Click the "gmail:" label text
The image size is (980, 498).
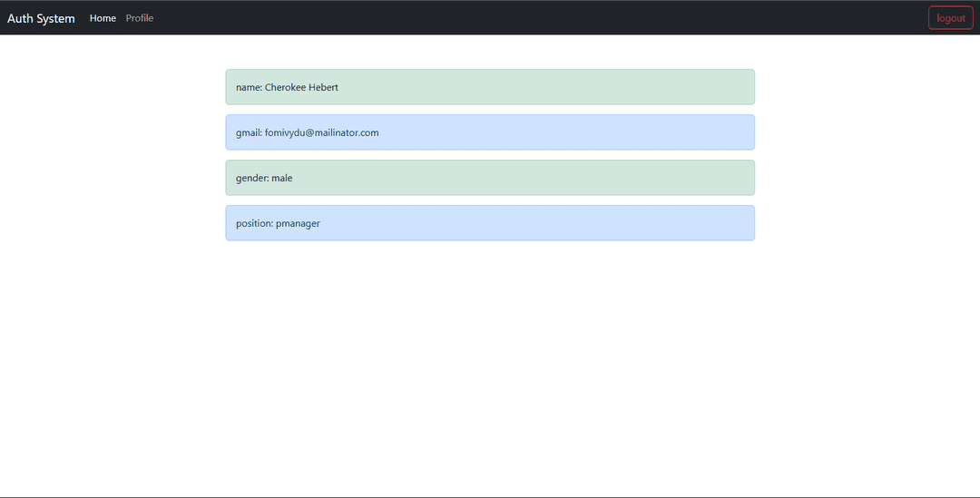click(x=249, y=132)
